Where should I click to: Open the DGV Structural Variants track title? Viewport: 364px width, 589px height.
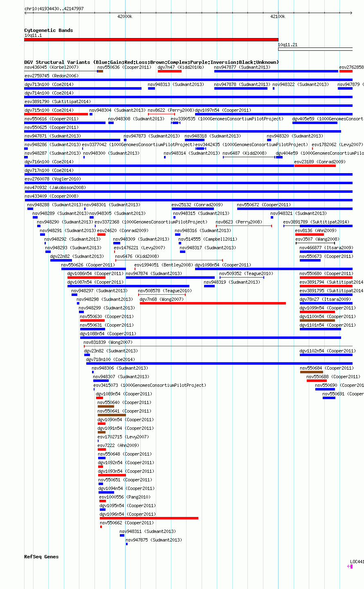(152, 62)
